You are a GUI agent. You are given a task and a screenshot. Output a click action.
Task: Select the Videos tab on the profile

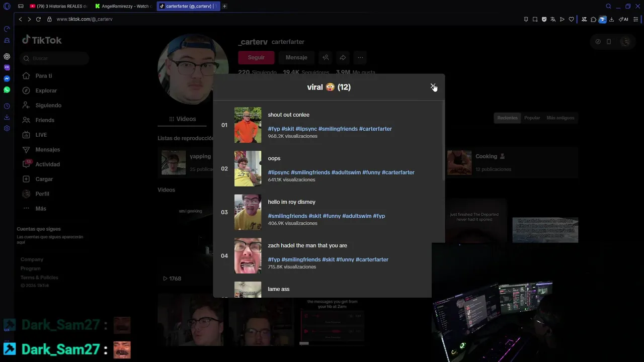click(182, 119)
